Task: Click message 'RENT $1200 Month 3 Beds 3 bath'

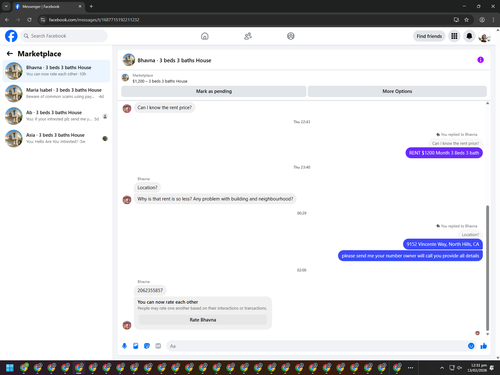Action: (444, 153)
